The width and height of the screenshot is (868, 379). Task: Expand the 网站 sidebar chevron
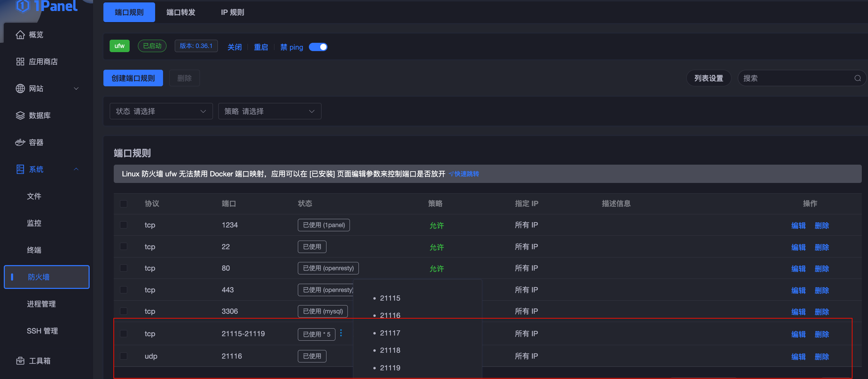(x=76, y=89)
